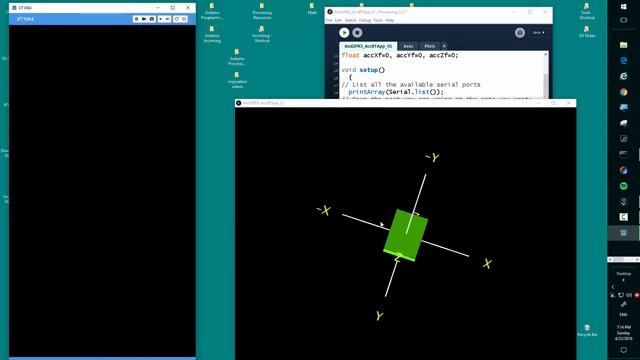Open the Action Center notification icon
This screenshot has height=360, width=640.
coord(623,350)
